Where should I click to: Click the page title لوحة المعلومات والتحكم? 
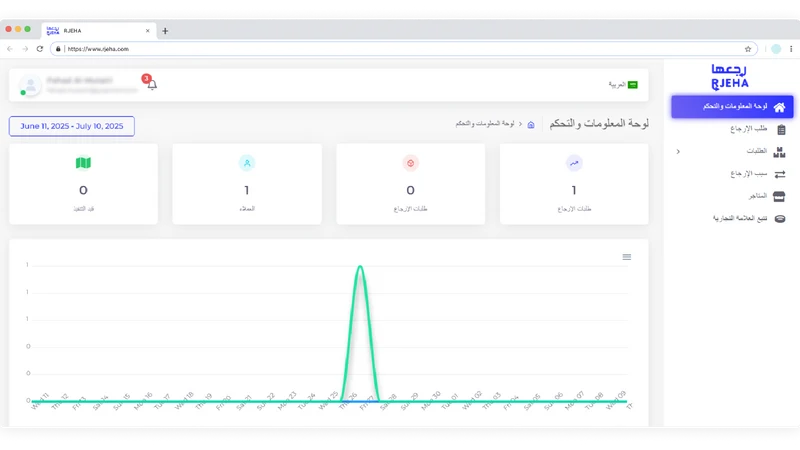(599, 124)
